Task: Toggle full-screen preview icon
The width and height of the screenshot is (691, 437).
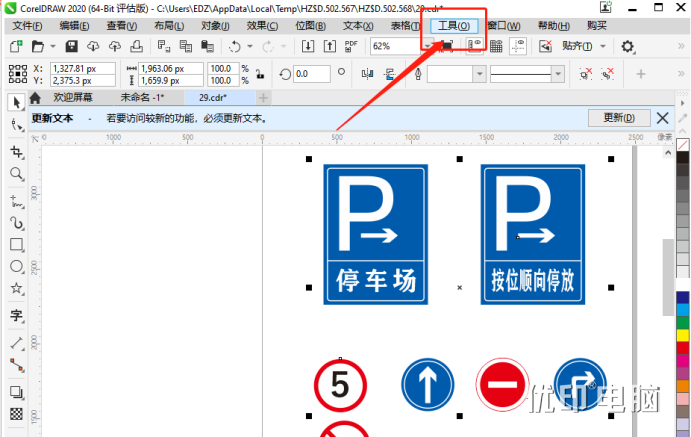Action: pyautogui.click(x=446, y=46)
